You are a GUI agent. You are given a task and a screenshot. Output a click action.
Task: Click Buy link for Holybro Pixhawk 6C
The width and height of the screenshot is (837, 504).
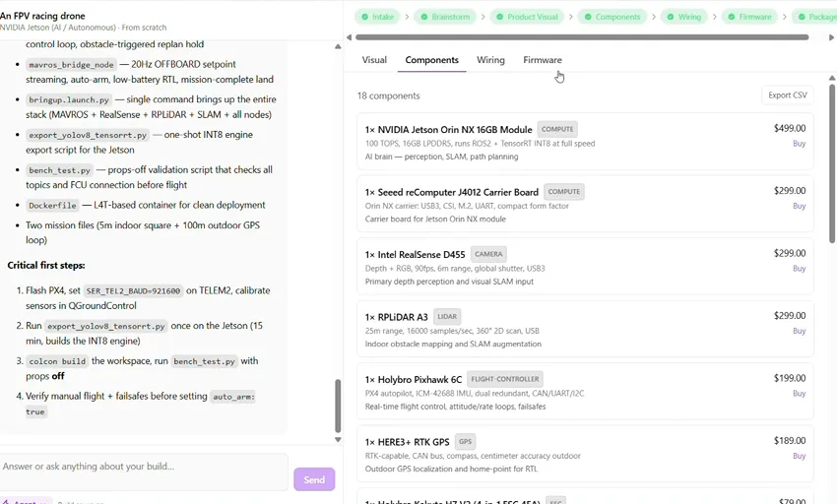[x=800, y=393]
